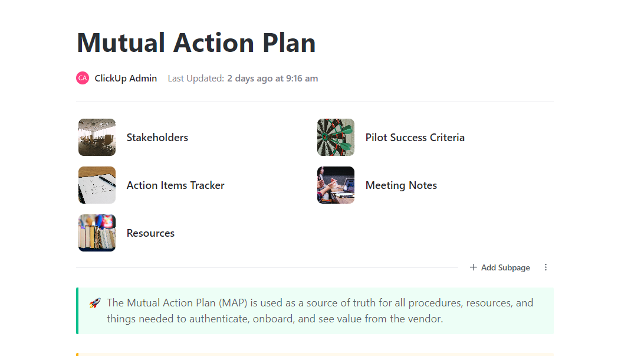Click the Action Items Tracker cover image
This screenshot has width=644, height=356.
click(97, 185)
